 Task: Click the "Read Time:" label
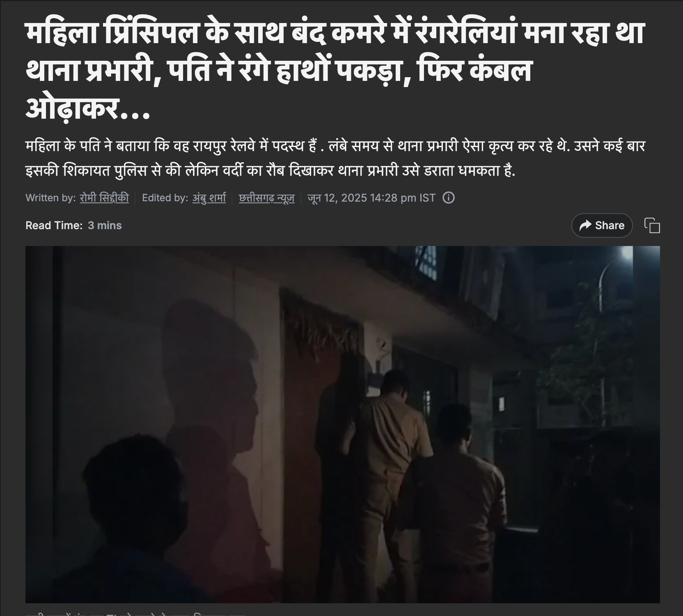(54, 225)
